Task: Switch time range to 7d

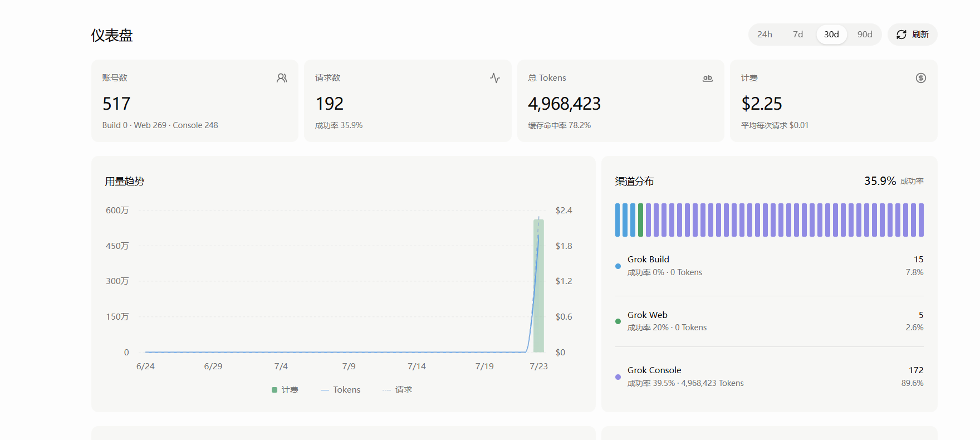Action: click(798, 35)
